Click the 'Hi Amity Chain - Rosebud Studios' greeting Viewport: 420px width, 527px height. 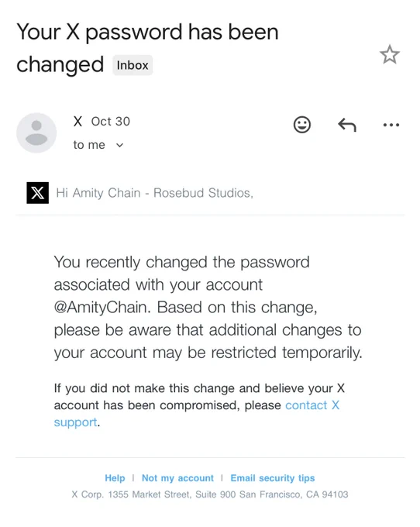coord(154,193)
